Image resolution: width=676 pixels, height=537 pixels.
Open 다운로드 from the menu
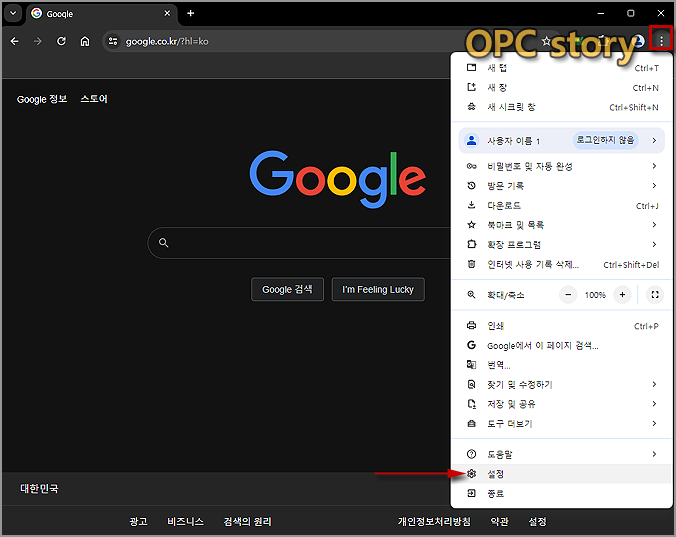coord(561,205)
